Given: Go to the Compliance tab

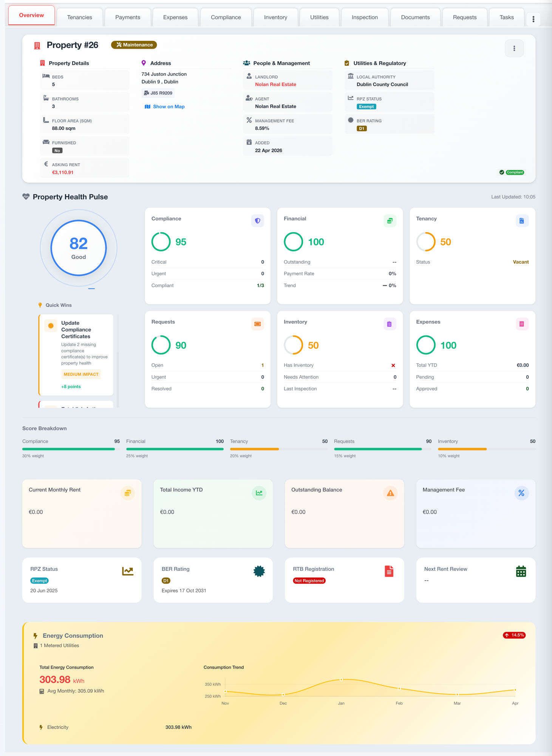Looking at the screenshot, I should [226, 17].
